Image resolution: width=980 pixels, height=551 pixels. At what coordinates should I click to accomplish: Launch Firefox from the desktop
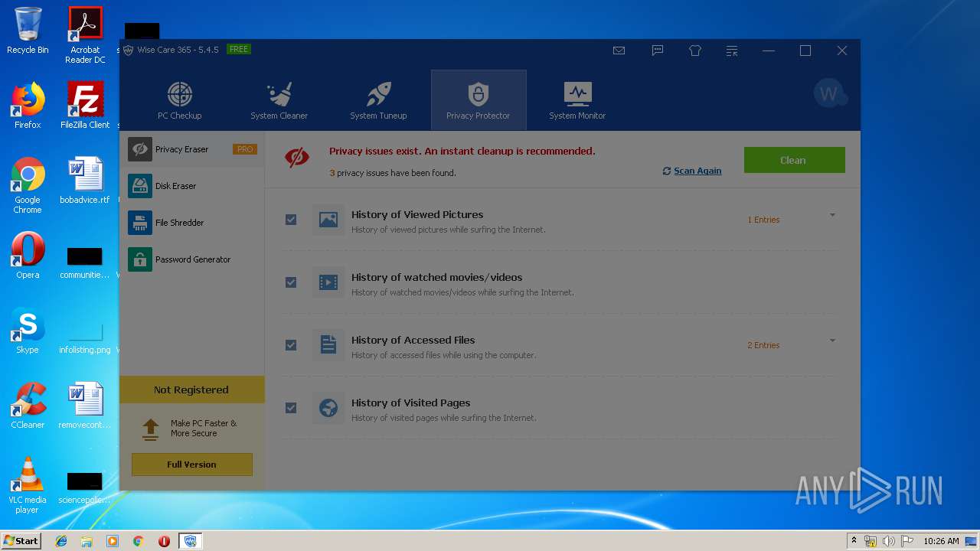pos(28,106)
